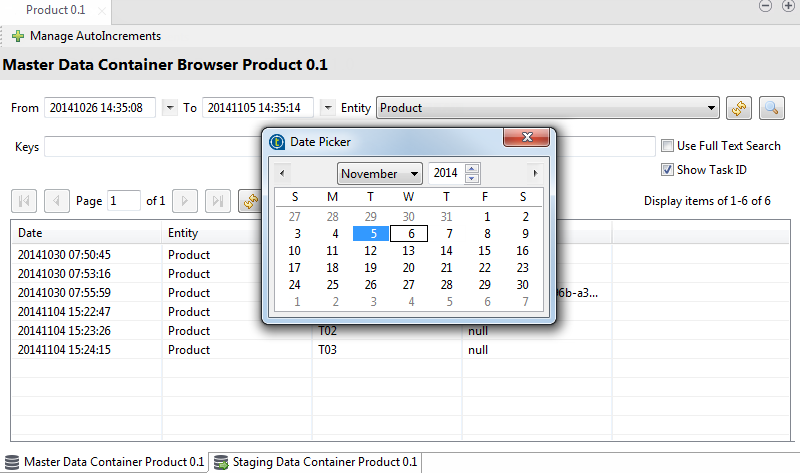Go to the next results page

click(x=184, y=201)
